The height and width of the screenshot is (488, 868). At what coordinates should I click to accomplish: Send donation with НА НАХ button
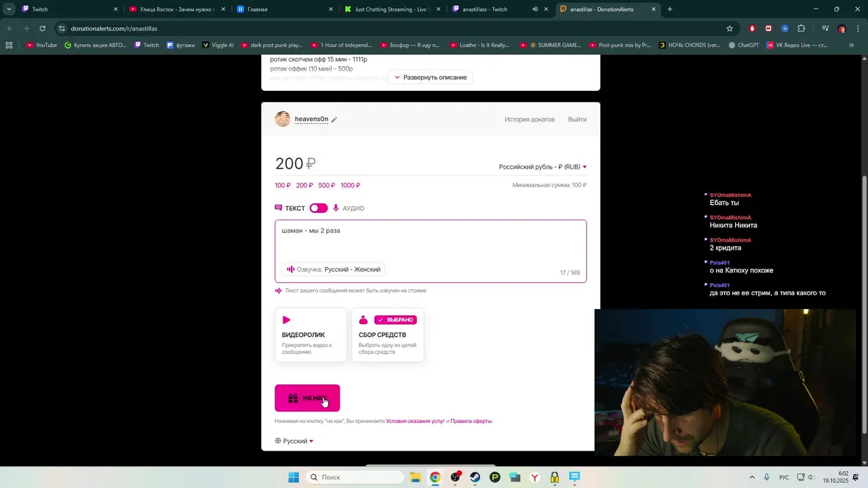click(307, 398)
